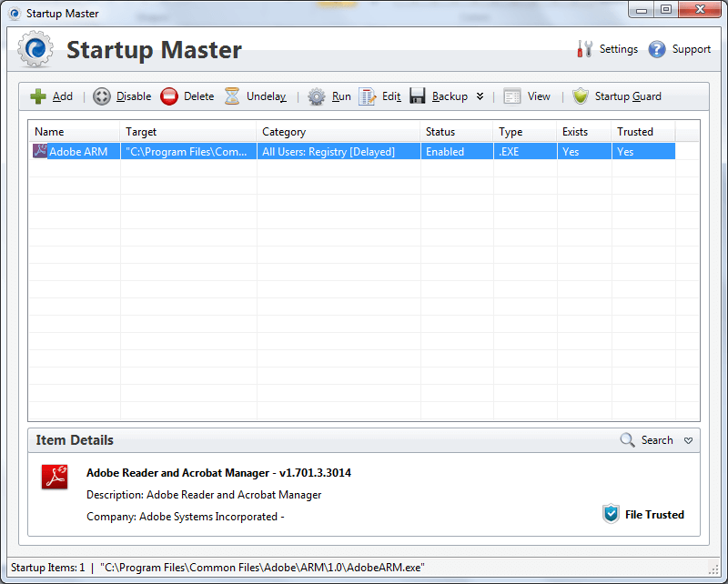Maximize the Startup Master window
This screenshot has width=728, height=584.
click(666, 10)
